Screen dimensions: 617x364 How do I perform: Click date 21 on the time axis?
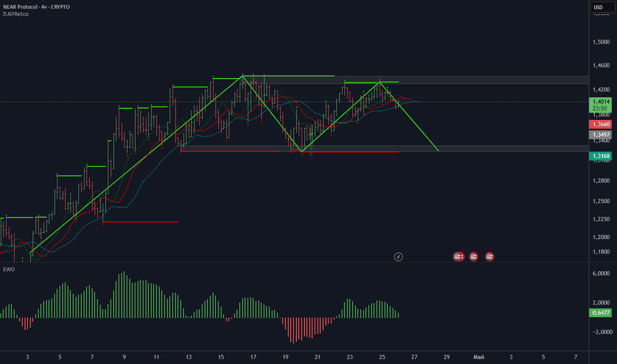[x=318, y=357]
